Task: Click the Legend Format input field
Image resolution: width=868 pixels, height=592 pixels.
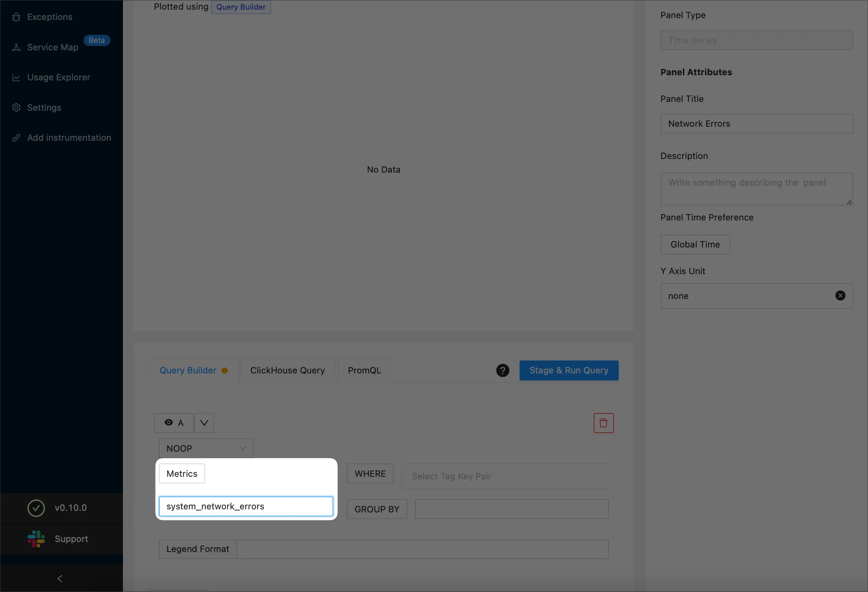Action: [423, 549]
